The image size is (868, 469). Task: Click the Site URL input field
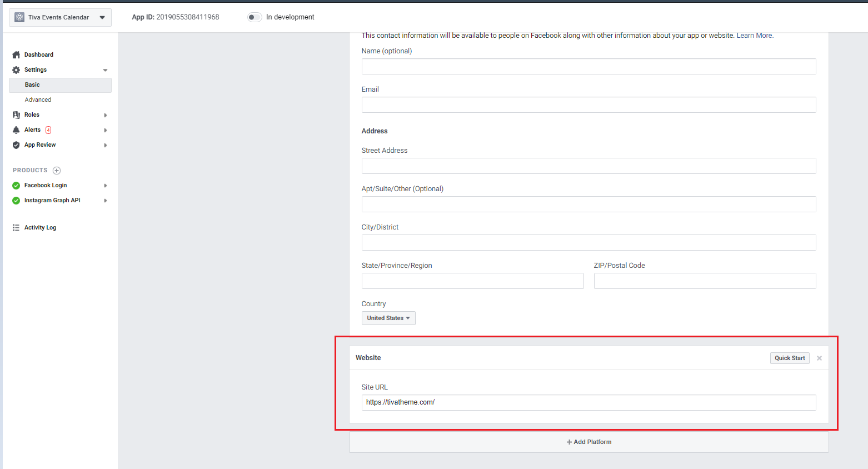coord(589,403)
